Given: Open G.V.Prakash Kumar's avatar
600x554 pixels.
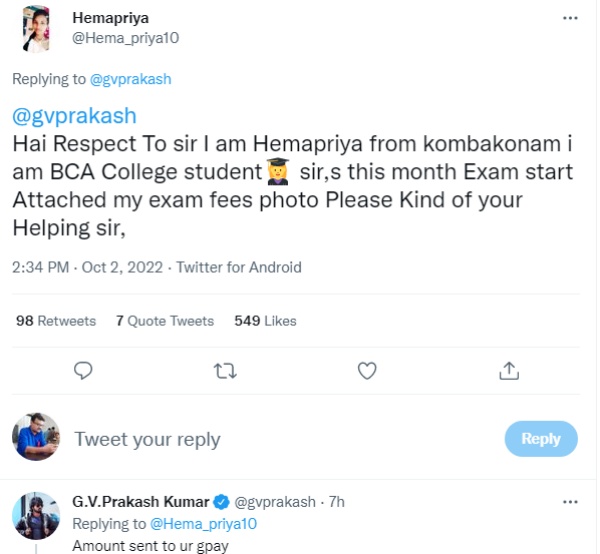Looking at the screenshot, I should click(35, 517).
